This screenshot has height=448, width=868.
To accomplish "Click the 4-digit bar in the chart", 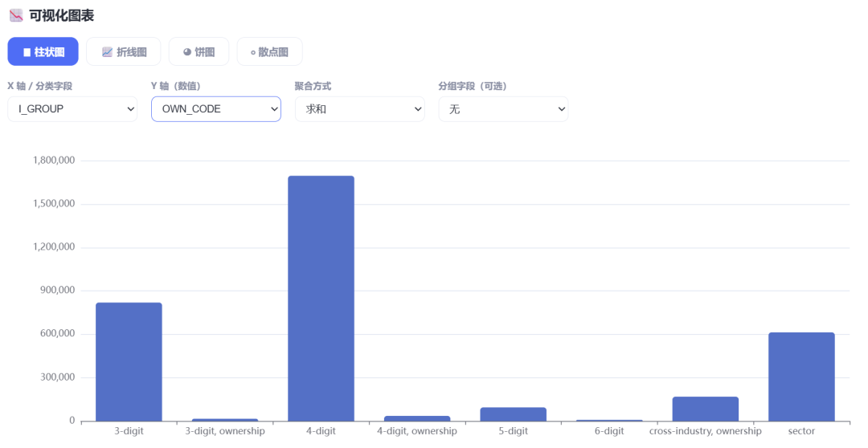I will (x=321, y=299).
